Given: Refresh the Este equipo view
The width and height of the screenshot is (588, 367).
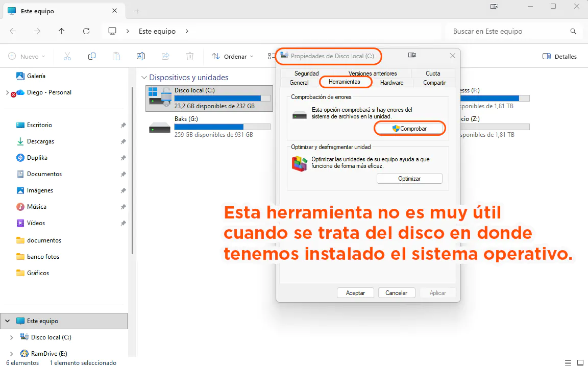Looking at the screenshot, I should pos(86,31).
